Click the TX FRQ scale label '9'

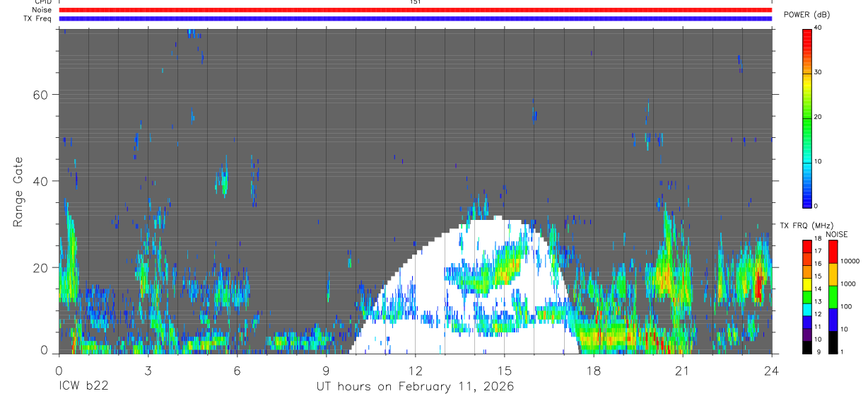[819, 351]
